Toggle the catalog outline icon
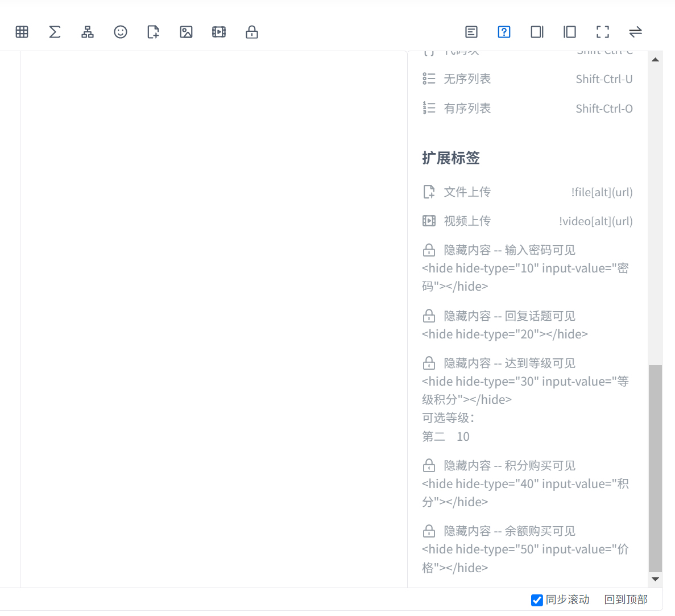The height and width of the screenshot is (616, 675). point(471,32)
